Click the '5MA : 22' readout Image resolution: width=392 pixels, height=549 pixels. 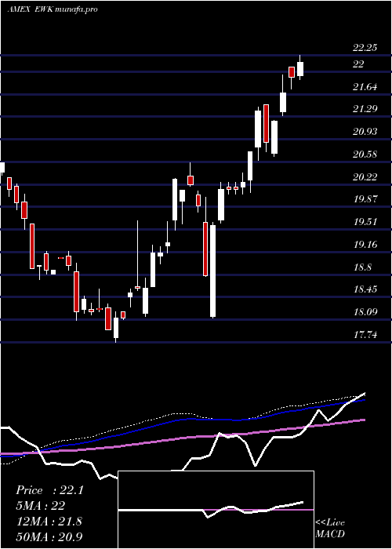coord(41,506)
